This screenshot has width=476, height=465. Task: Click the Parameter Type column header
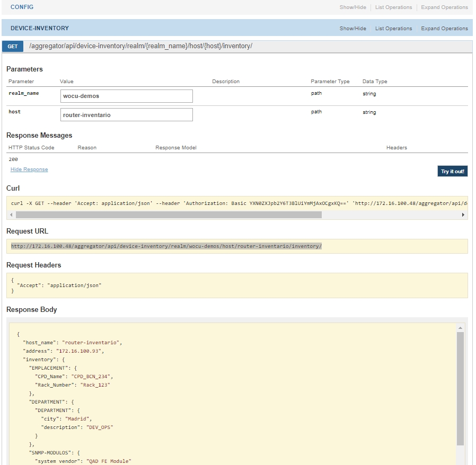[330, 81]
